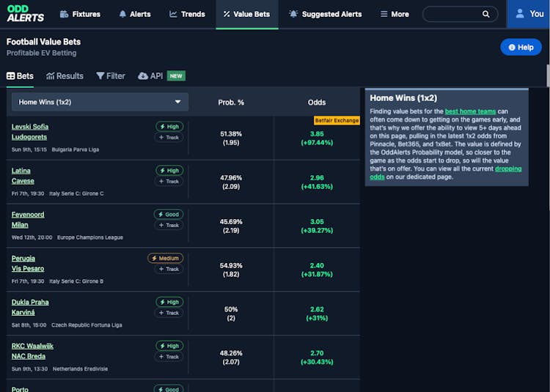Screen dimensions: 550x392
Task: Select the Value Bets navigation tab
Action: tap(247, 14)
